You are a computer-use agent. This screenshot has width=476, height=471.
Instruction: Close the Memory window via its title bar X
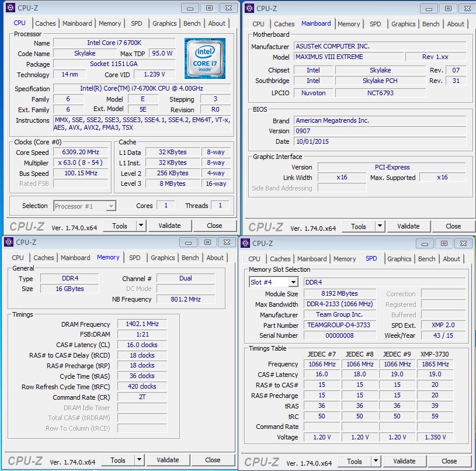click(x=227, y=243)
